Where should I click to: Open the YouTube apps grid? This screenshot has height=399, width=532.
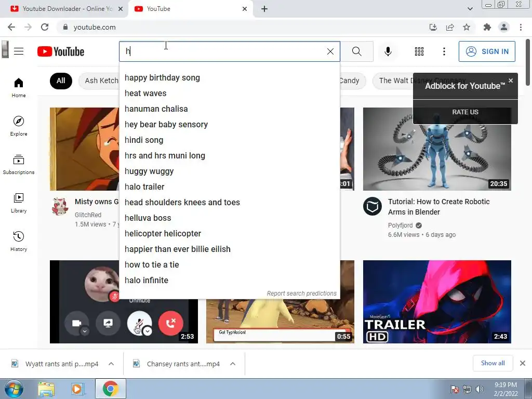[419, 51]
